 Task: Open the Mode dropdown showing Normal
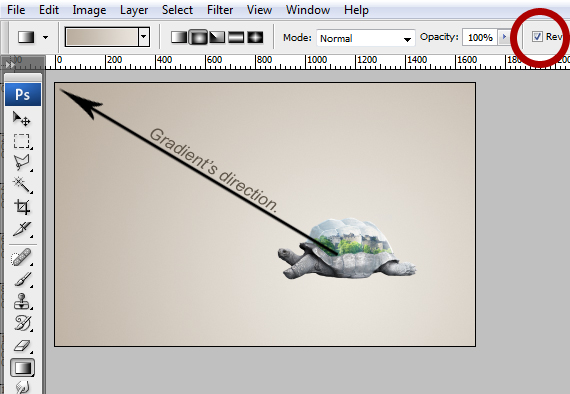tap(366, 38)
